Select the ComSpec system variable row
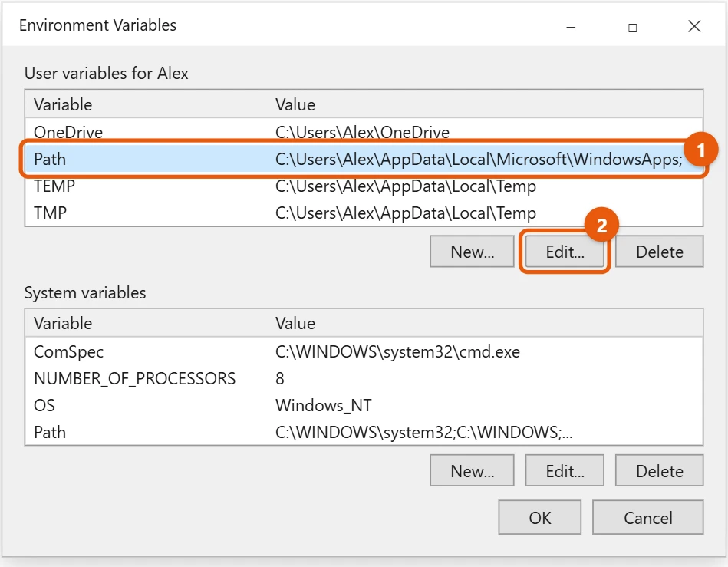 point(364,352)
